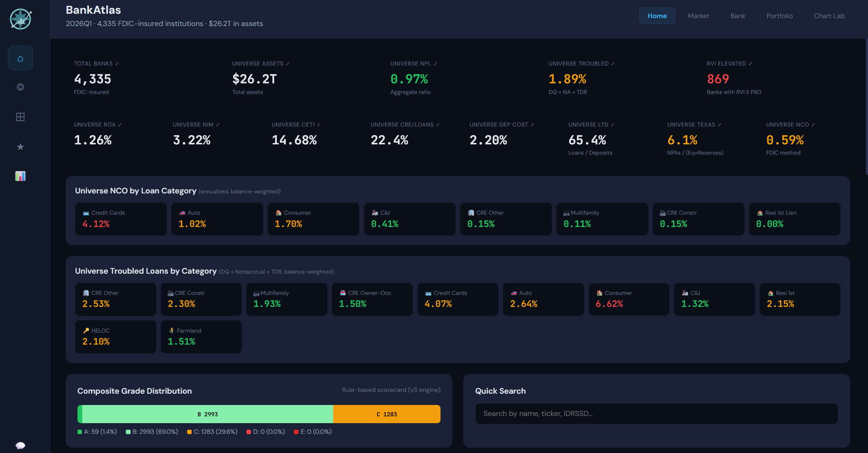The height and width of the screenshot is (453, 868).
Task: Expand Universe Assets detail arrow icon
Action: (288, 64)
